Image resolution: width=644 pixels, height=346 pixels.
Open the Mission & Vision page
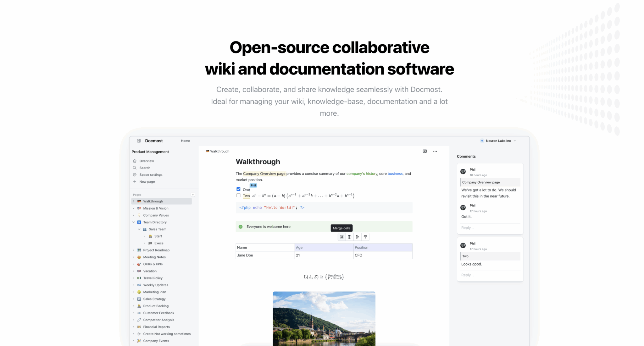click(156, 208)
